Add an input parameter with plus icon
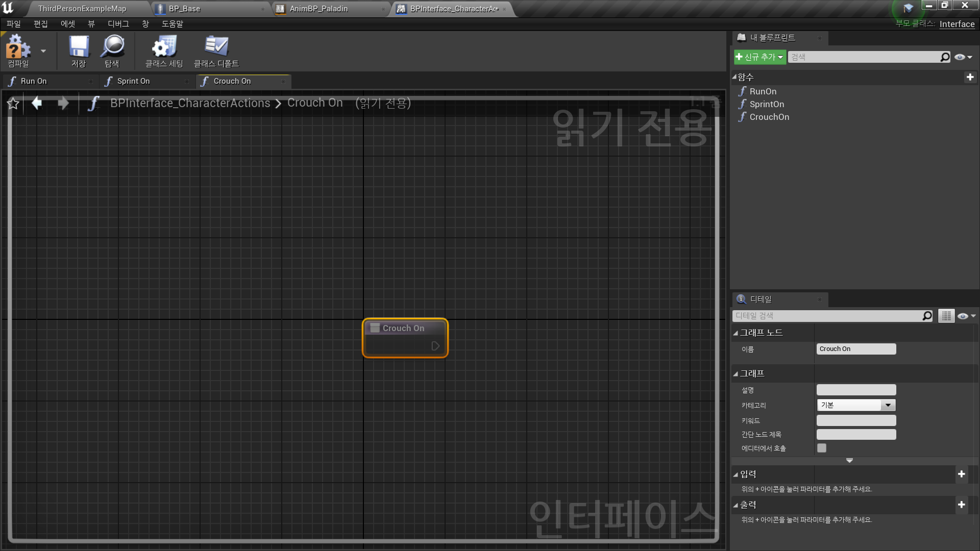Image resolution: width=980 pixels, height=551 pixels. point(961,474)
